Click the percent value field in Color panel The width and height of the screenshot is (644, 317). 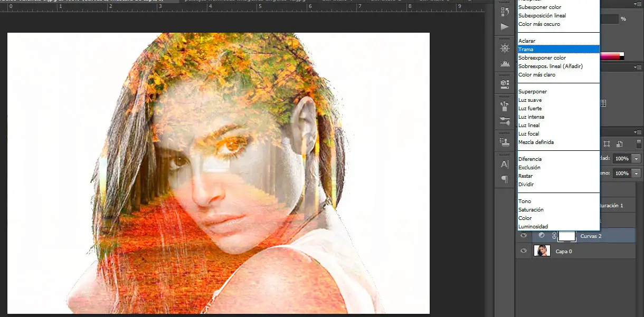tap(609, 18)
